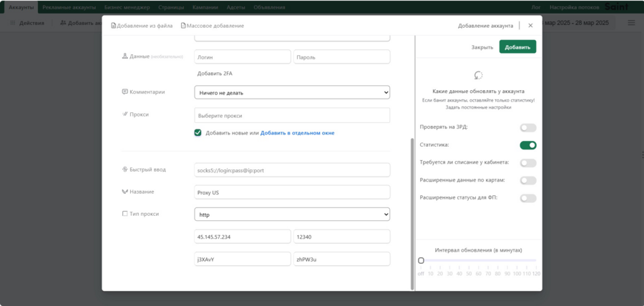The width and height of the screenshot is (644, 306).
Task: Click the Добавление аккаунта title text
Action: click(x=485, y=26)
